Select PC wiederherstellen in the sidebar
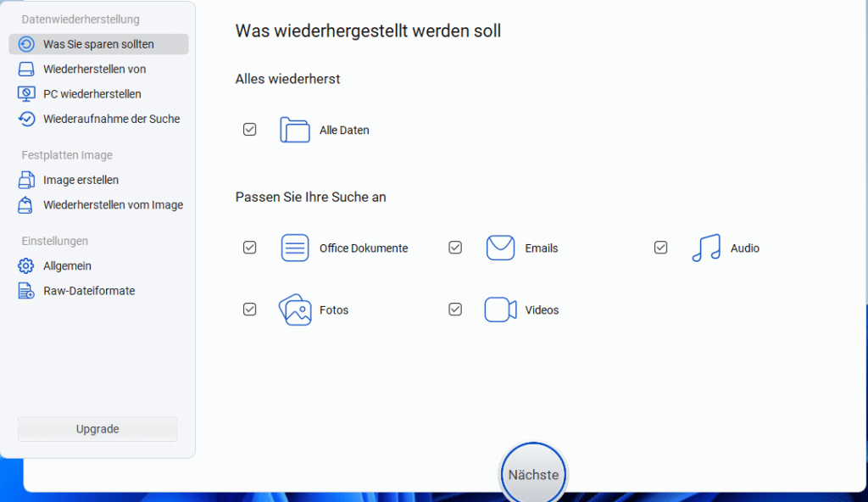 (92, 94)
